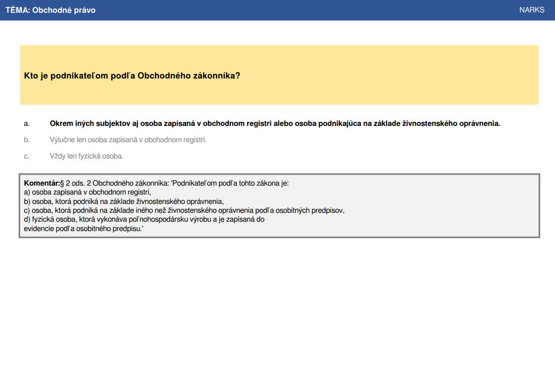Image resolution: width=555 pixels, height=392 pixels.
Task: Click comment line 'b) osoba, ktorá podniká na základe živnostenského oprávnenia,'
Action: pos(124,201)
